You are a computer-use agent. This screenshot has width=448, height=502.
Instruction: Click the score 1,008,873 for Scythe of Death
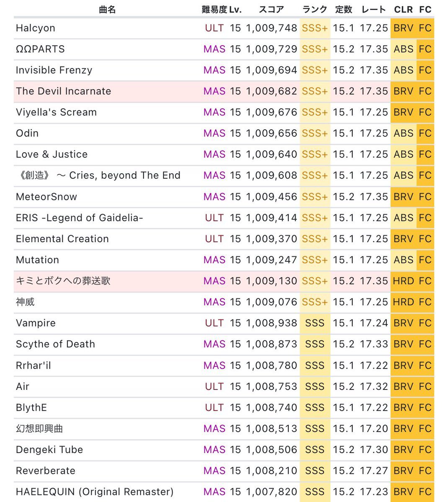point(271,344)
